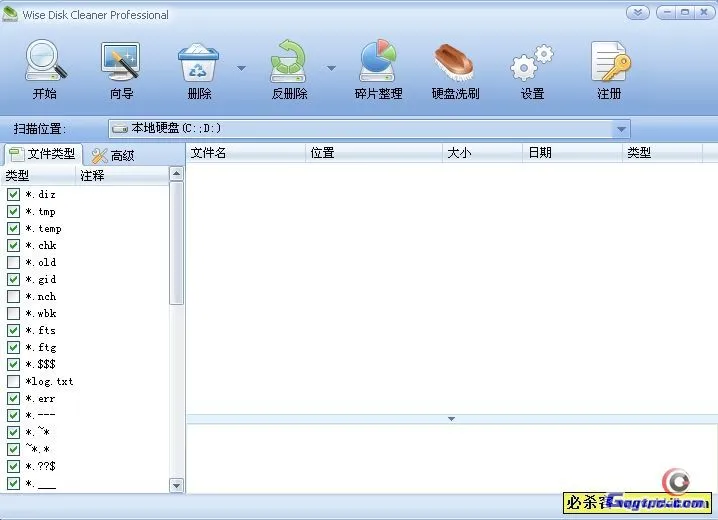Click the 删除 recycle bin icon

199,62
